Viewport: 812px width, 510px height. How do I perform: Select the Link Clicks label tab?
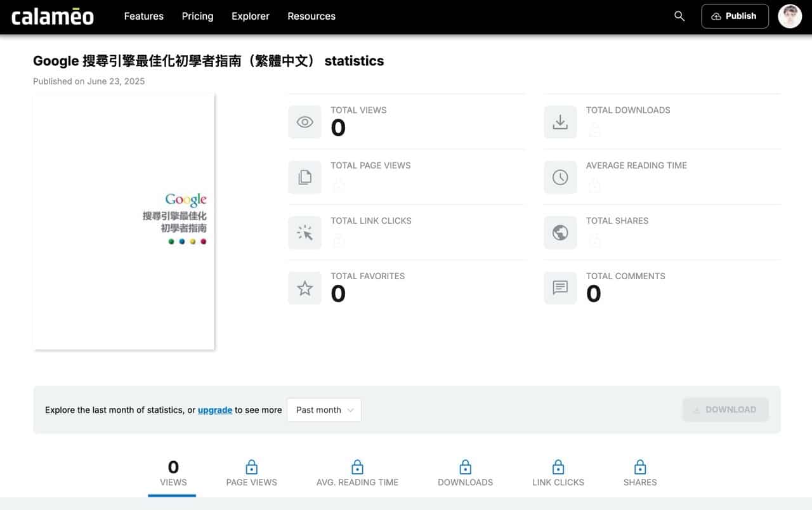[x=558, y=482]
